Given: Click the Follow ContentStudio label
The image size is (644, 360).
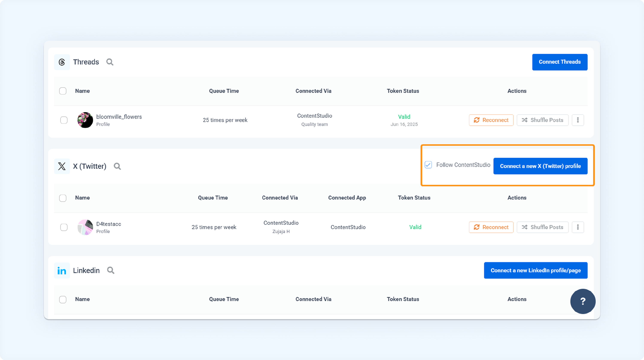Looking at the screenshot, I should [x=463, y=165].
